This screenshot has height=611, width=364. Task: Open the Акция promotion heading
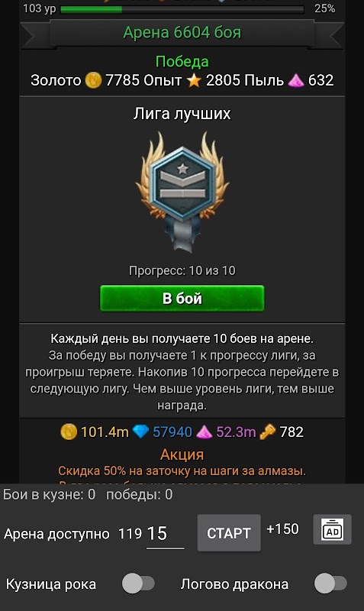click(x=182, y=454)
